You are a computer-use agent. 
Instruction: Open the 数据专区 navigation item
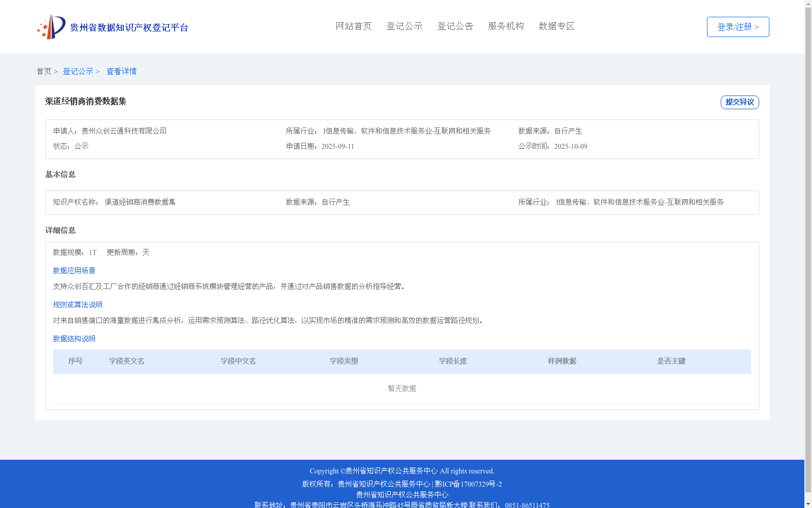[x=557, y=26]
